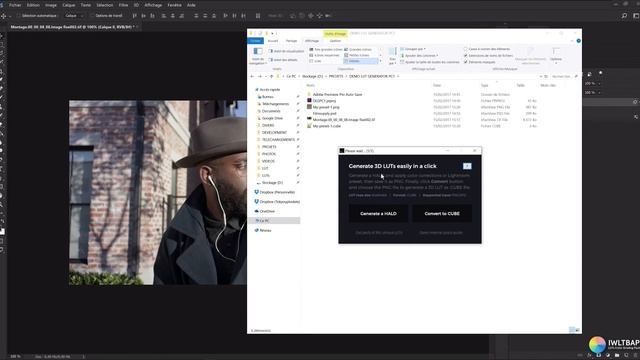Open the Options dropdown in Explorer ribbon

(556, 56)
